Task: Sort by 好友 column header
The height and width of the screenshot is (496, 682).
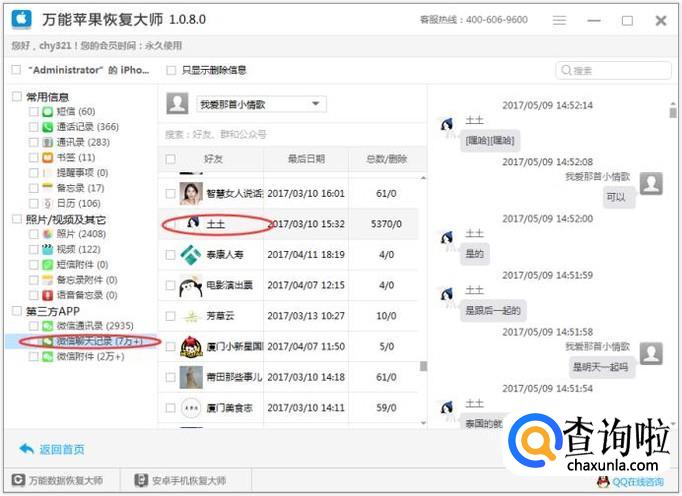Action: [214, 159]
